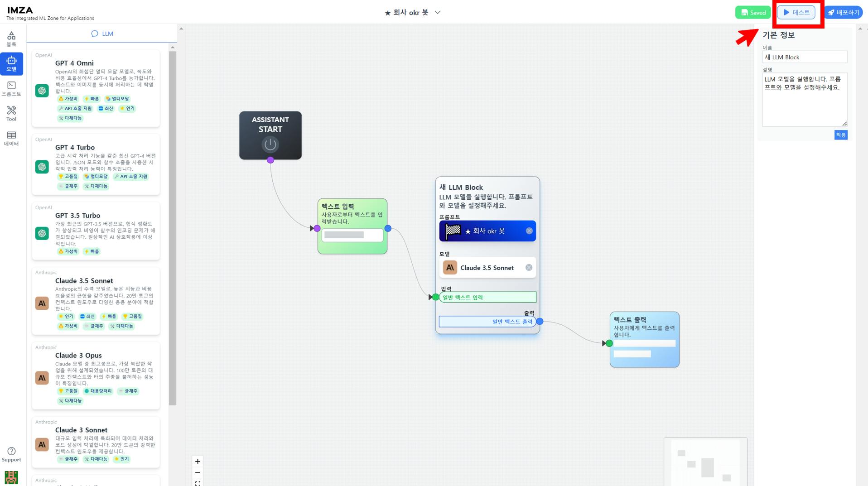Click the IMZA logo

pos(20,10)
